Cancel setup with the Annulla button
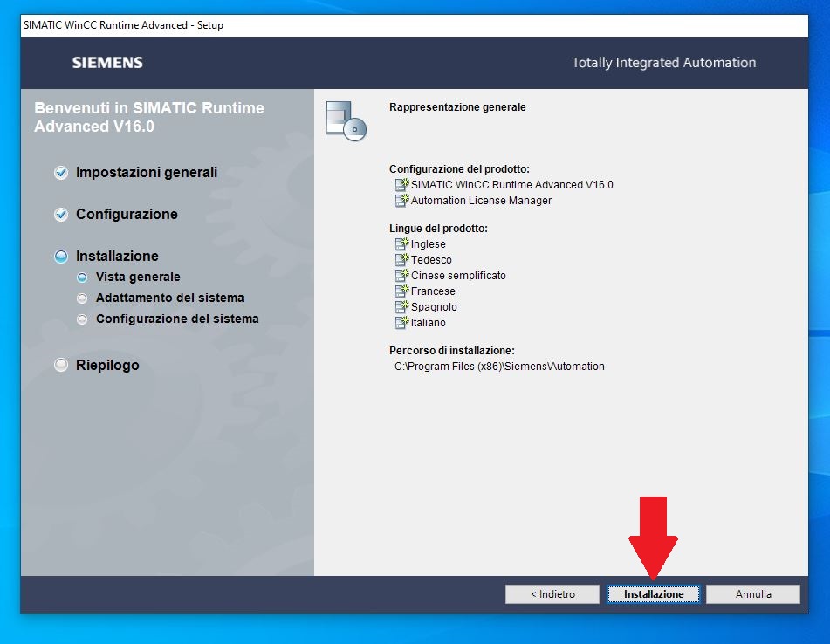 tap(752, 594)
